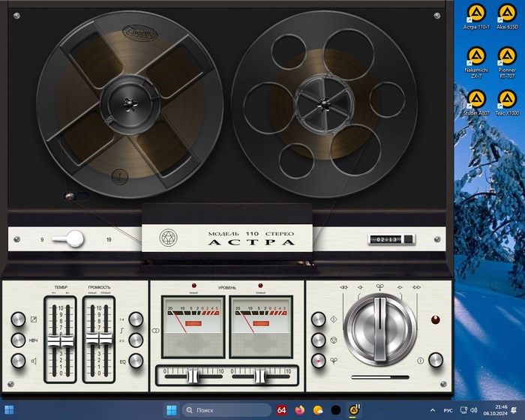Click the ГРОМКОСТЬ label
The image size is (525, 420).
(x=99, y=287)
